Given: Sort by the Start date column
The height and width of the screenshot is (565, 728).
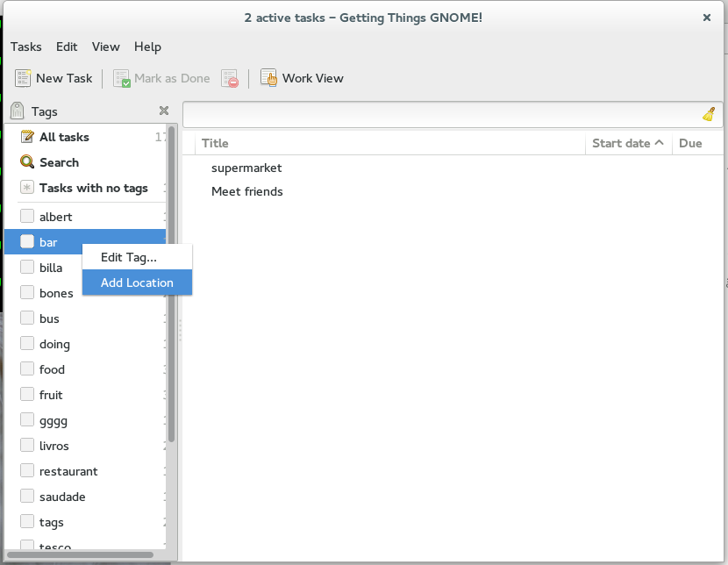Looking at the screenshot, I should [x=628, y=143].
